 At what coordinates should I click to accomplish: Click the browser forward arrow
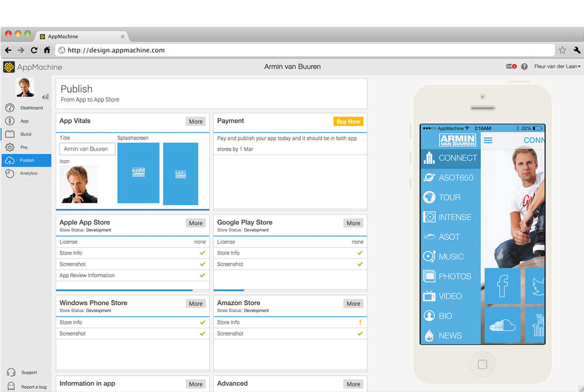pos(21,50)
